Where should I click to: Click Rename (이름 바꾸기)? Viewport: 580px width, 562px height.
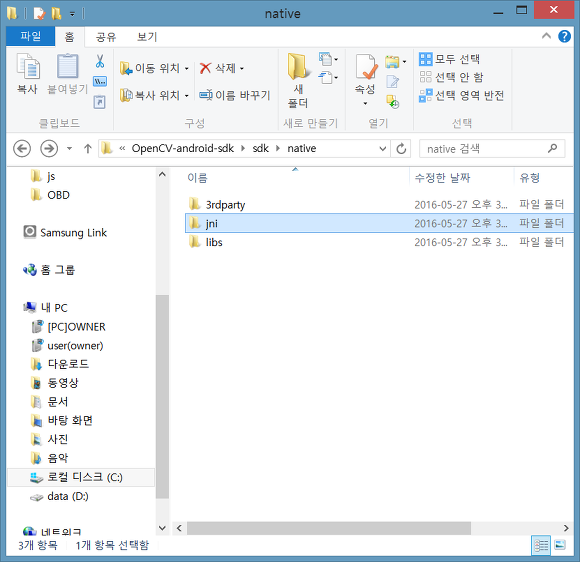(x=235, y=95)
